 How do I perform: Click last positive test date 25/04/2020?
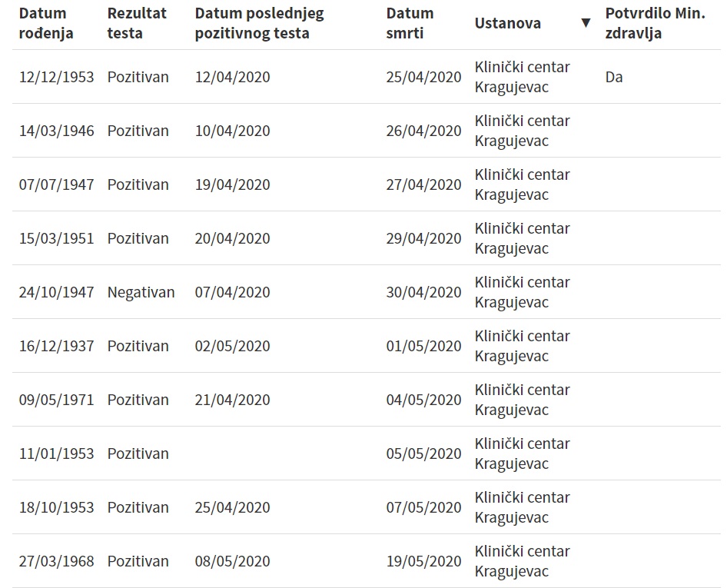tap(233, 507)
